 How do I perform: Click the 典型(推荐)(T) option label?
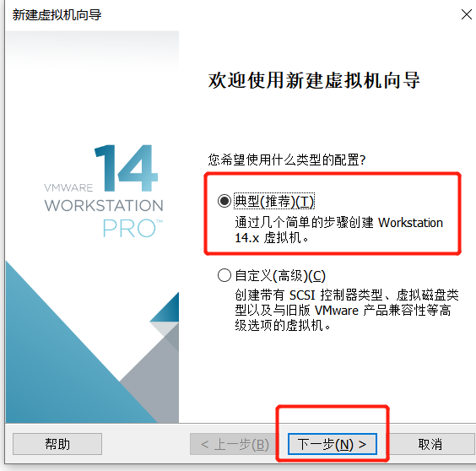pyautogui.click(x=274, y=201)
